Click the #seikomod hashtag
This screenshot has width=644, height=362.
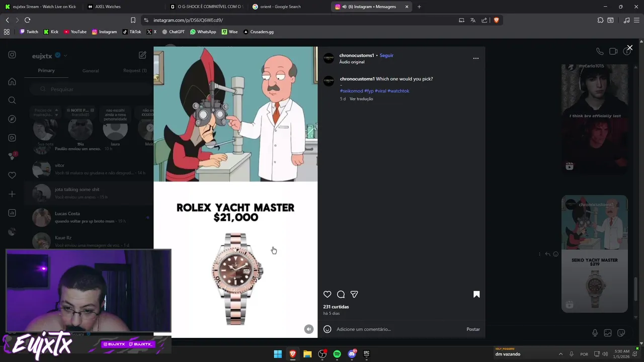(x=351, y=91)
